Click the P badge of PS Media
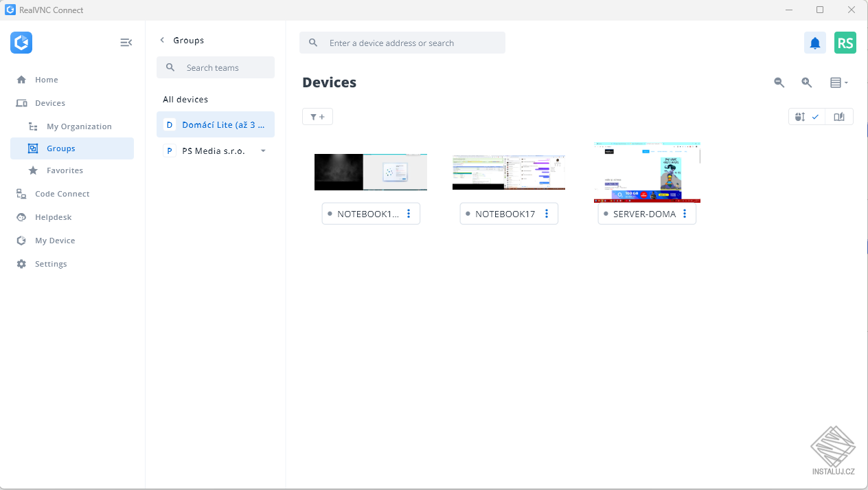Viewport: 868px width, 490px height. click(170, 151)
